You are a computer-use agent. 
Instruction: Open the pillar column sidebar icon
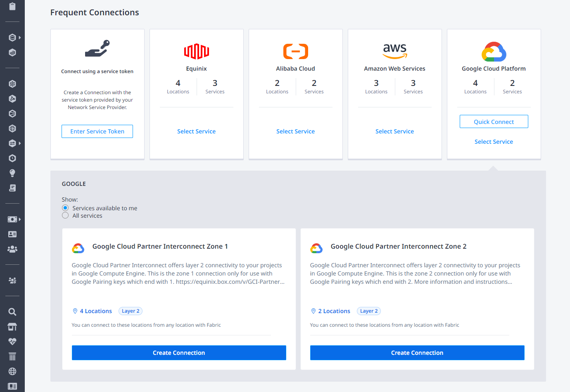[x=12, y=356]
